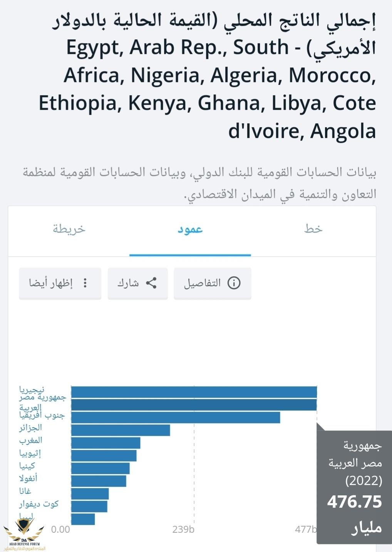Click the info icon beside التفاصيل
392x552 pixels.
pos(234,283)
